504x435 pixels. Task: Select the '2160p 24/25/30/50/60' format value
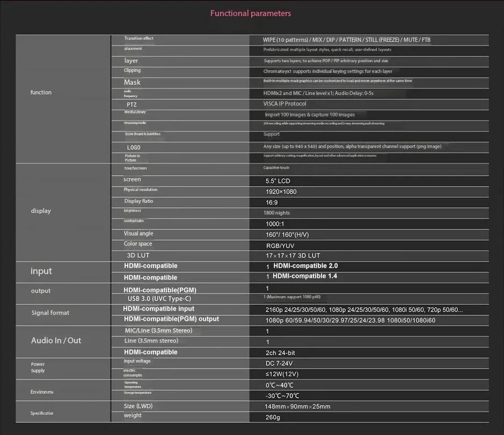coord(364,310)
